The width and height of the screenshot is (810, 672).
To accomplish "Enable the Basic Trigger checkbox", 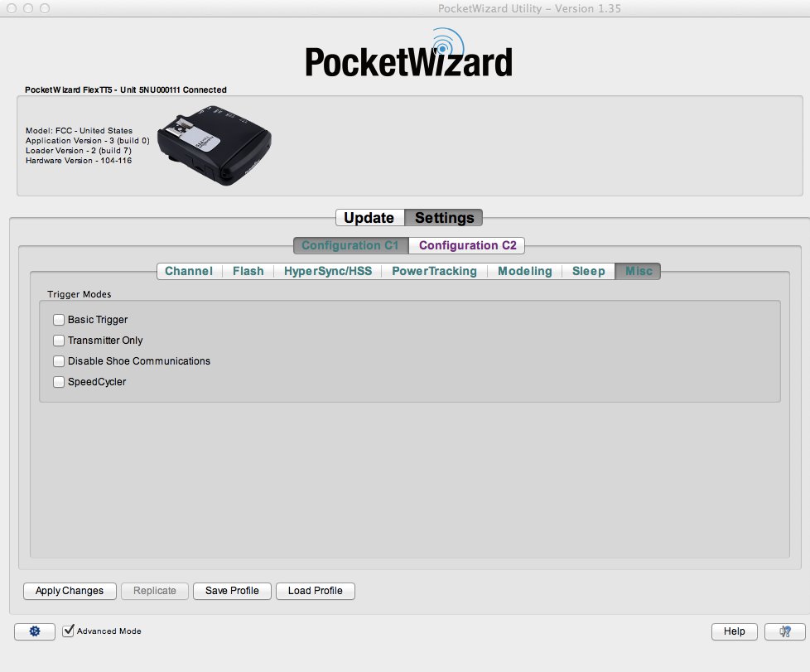I will (x=59, y=320).
